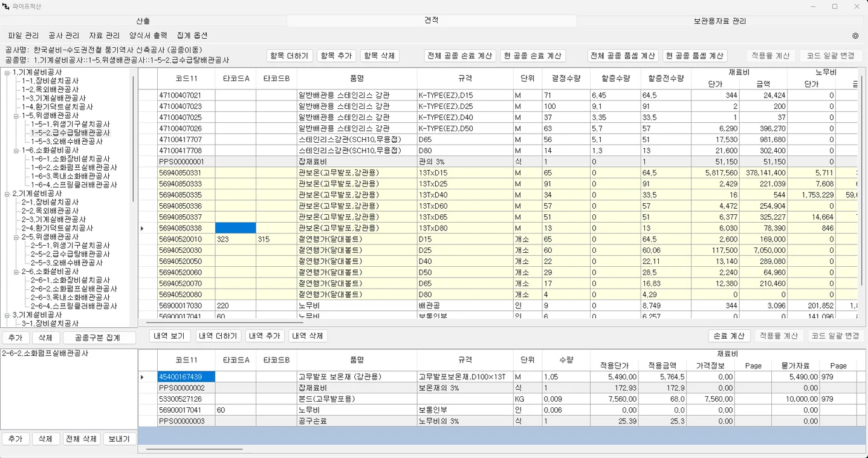Click the 항목 추가 button
The height and width of the screenshot is (458, 868).
pos(336,56)
